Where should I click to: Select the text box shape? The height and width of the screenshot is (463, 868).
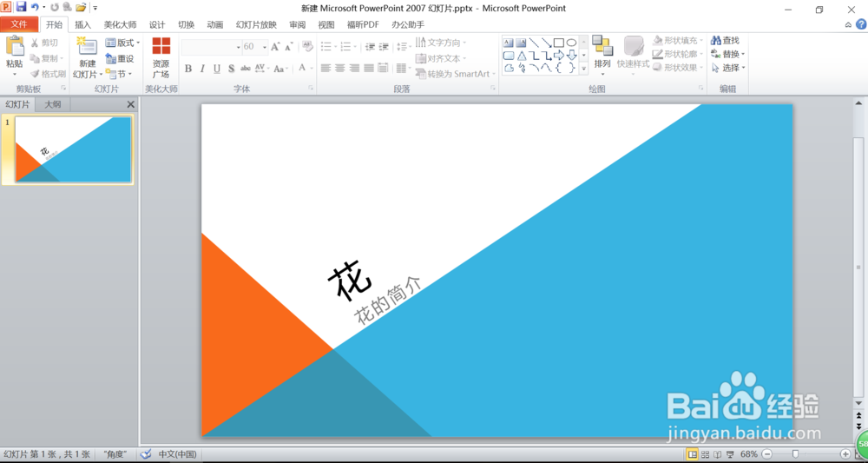(x=508, y=43)
